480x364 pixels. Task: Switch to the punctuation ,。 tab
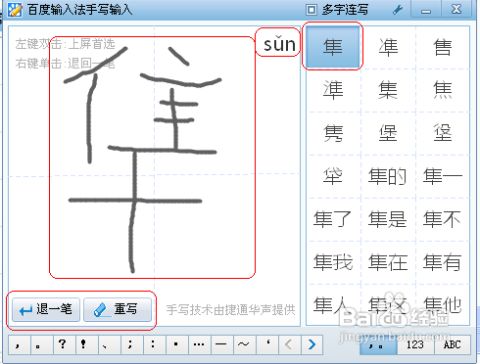(378, 345)
